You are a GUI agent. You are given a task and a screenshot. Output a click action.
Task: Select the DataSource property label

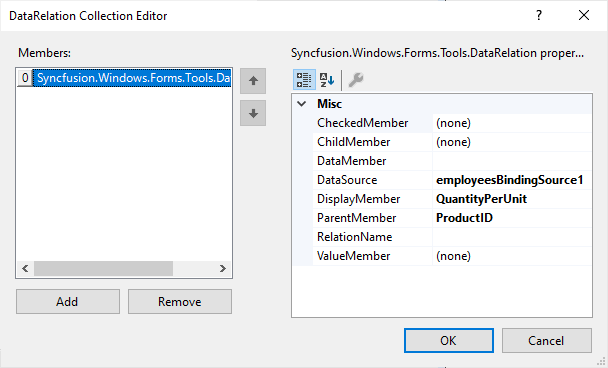[x=347, y=180]
